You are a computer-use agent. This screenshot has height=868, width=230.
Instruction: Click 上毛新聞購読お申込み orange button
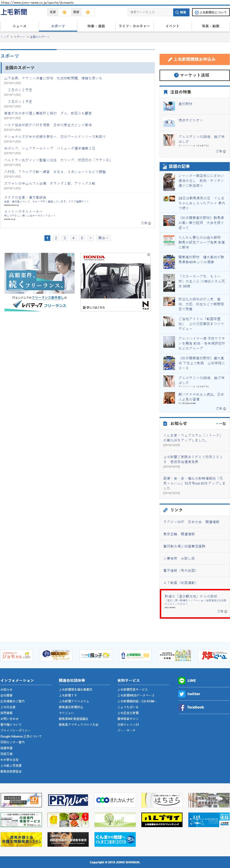click(x=194, y=59)
